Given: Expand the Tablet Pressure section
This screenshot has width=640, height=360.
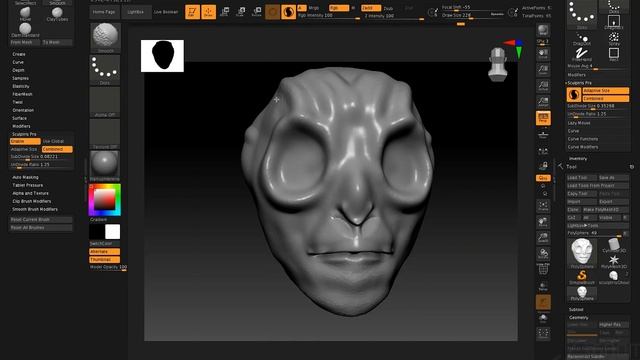Looking at the screenshot, I should click(x=27, y=185).
